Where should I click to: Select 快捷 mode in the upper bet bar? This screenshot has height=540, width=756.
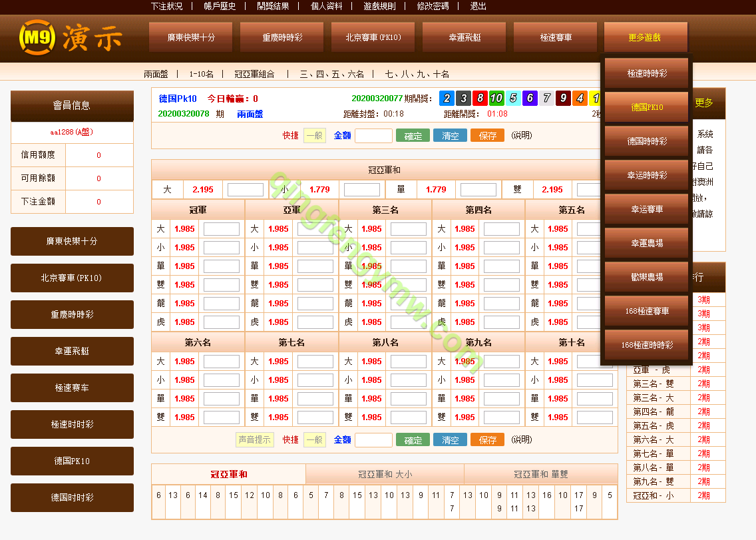(290, 136)
